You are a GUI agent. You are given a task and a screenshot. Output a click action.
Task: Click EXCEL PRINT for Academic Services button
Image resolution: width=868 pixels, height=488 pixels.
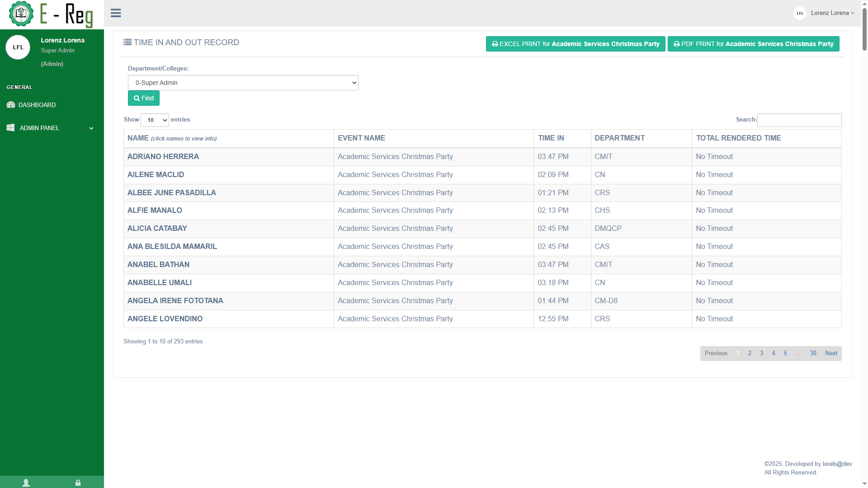click(575, 44)
